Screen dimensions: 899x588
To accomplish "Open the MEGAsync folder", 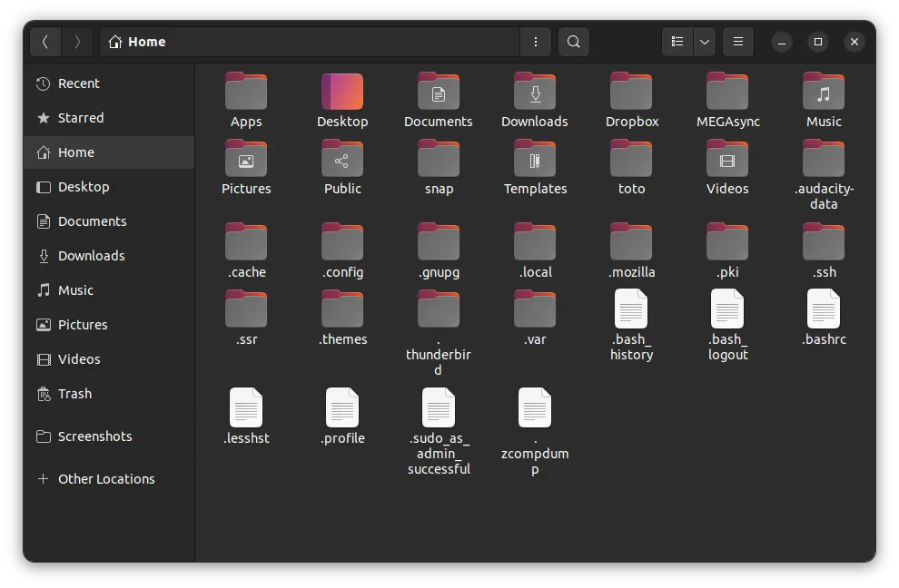I will pyautogui.click(x=727, y=91).
